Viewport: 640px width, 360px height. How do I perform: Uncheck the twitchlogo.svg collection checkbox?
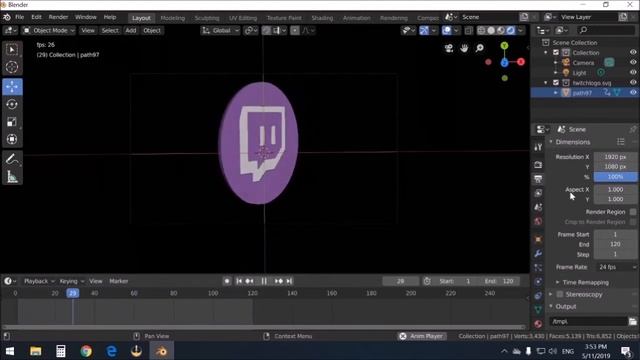pos(556,83)
